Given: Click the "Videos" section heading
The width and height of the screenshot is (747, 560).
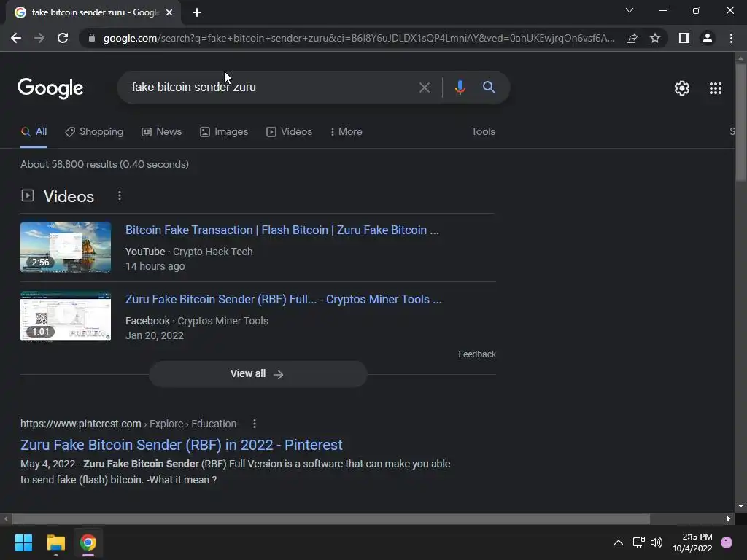Looking at the screenshot, I should click(69, 196).
